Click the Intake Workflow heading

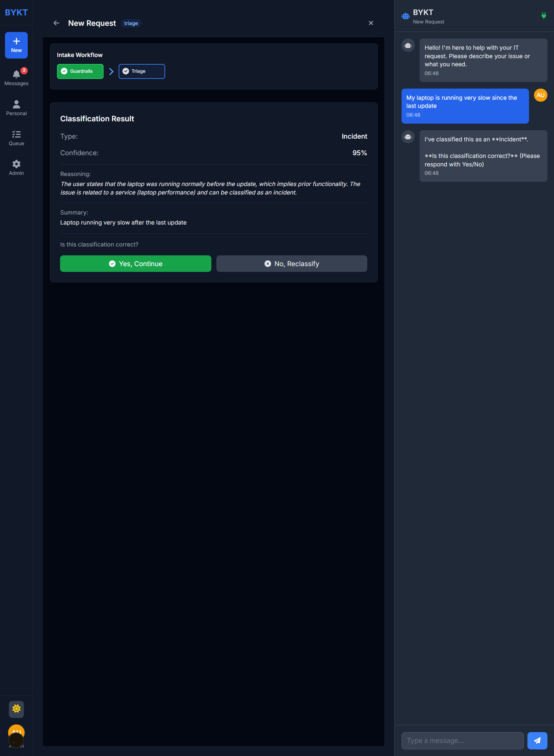click(80, 55)
